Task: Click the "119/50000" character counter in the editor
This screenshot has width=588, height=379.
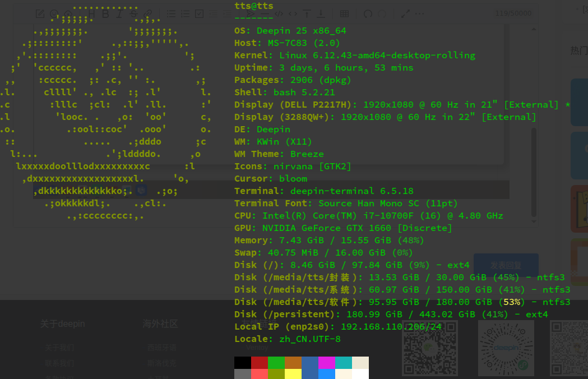Action: pos(513,13)
